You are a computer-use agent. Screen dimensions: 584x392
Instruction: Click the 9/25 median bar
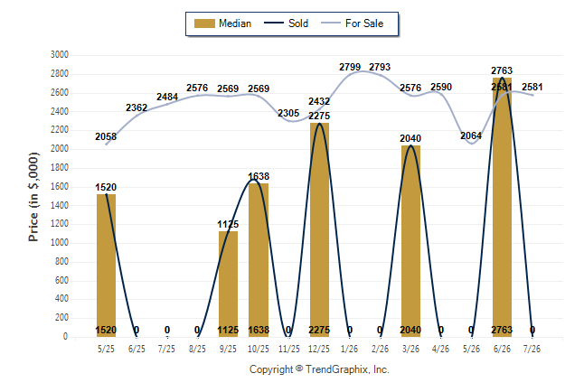click(x=228, y=284)
